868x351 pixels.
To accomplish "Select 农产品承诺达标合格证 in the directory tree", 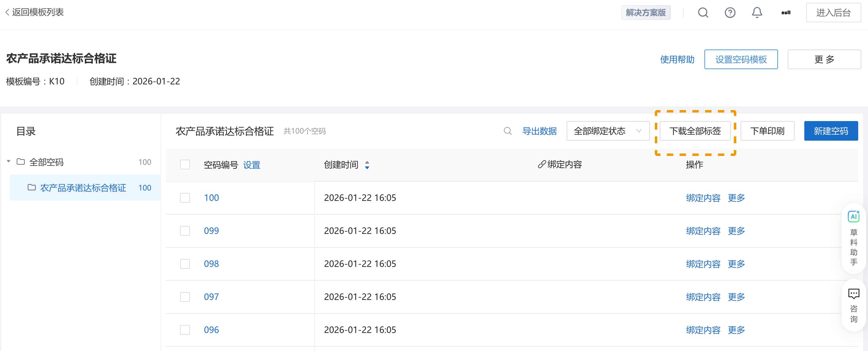I will pos(84,188).
